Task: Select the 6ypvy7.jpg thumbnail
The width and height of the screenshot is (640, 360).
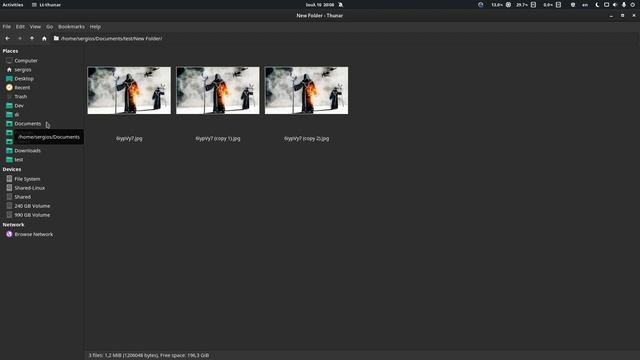Action: [x=129, y=90]
